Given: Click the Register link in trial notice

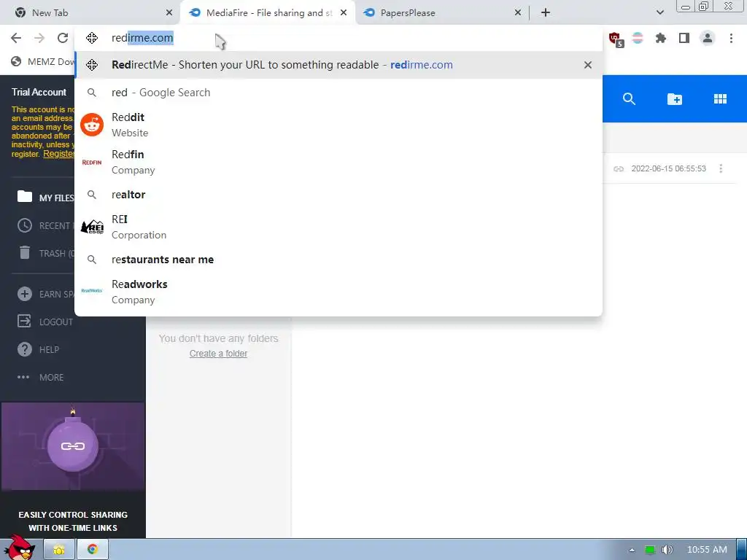Looking at the screenshot, I should click(x=59, y=154).
